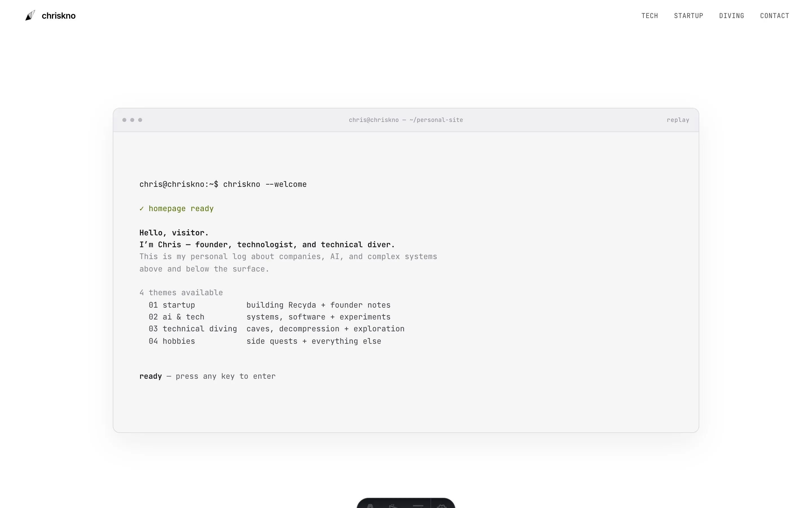This screenshot has height=508, width=812.
Task: Click side quests + everything else description
Action: click(314, 341)
